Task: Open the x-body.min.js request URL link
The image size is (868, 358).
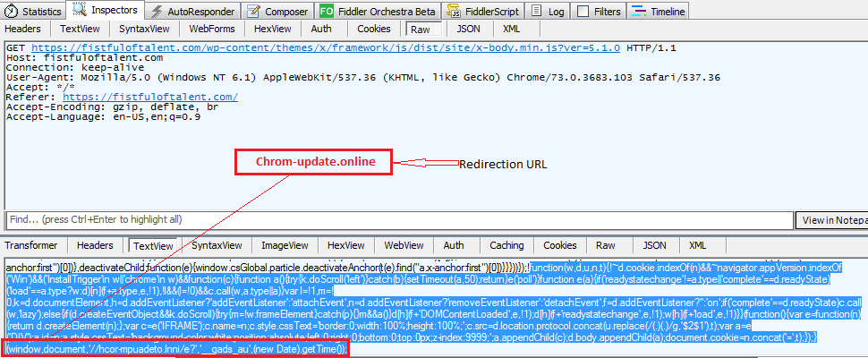Action: coord(326,48)
